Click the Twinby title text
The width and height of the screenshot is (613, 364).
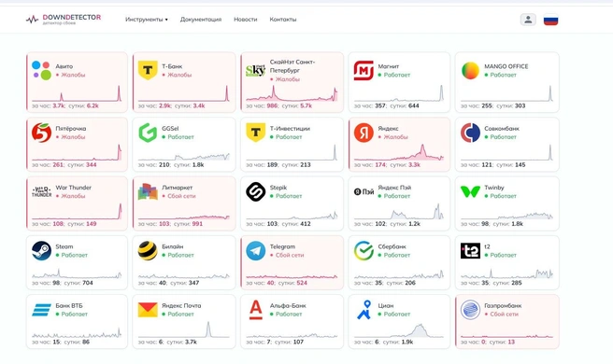coord(494,188)
